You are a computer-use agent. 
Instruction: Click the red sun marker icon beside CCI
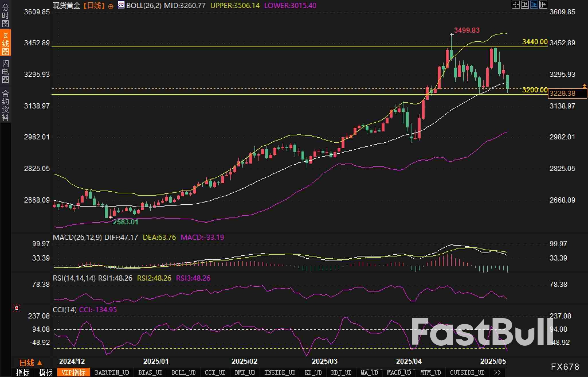pos(17,308)
